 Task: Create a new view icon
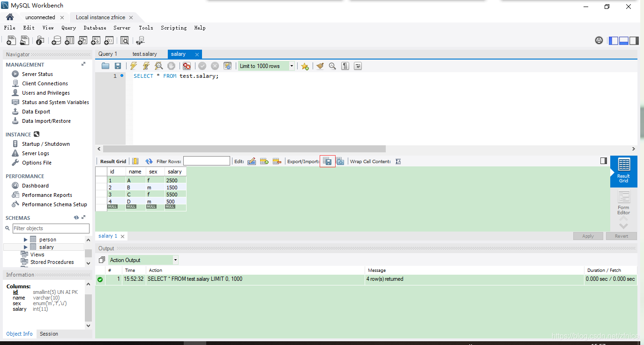pos(82,40)
